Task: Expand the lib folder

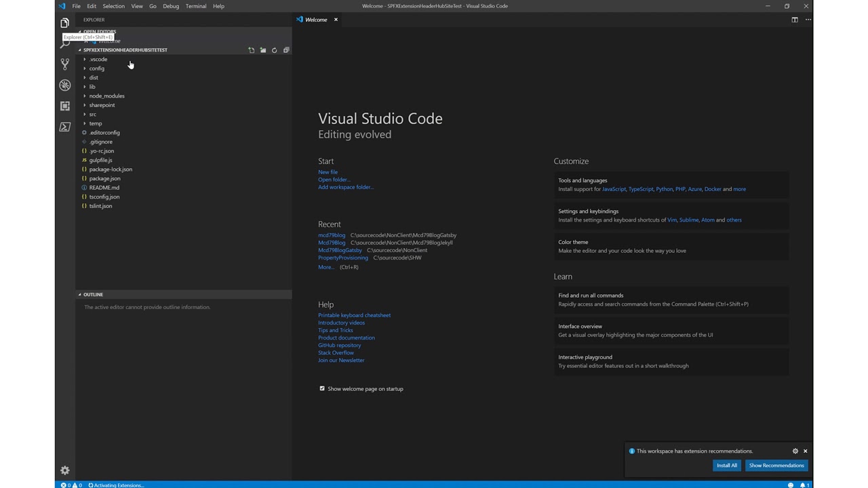Action: point(92,87)
